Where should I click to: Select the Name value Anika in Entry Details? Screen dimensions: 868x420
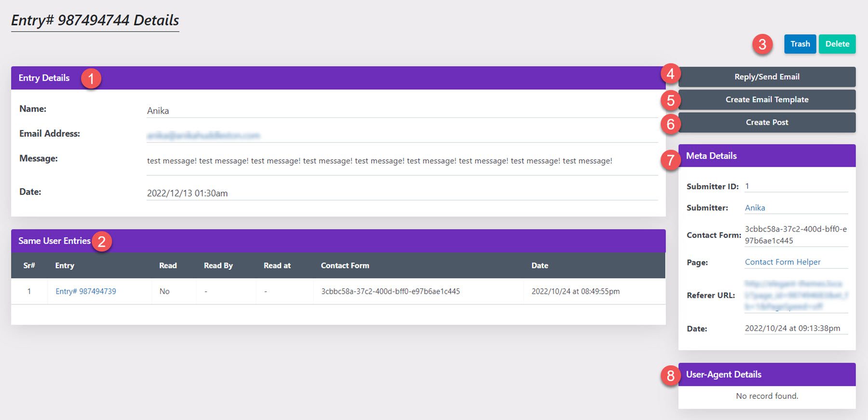158,111
